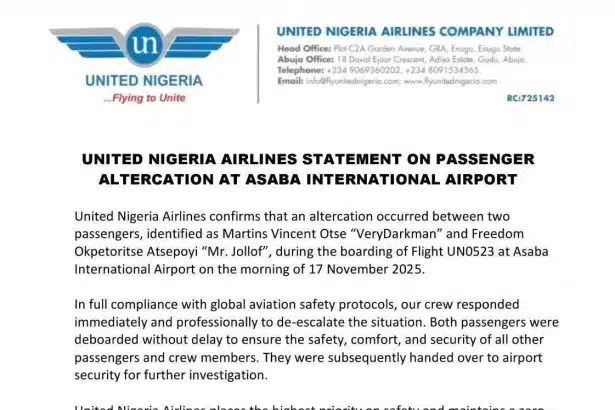
Task: Select the Abuja Office address line
Action: [x=405, y=57]
